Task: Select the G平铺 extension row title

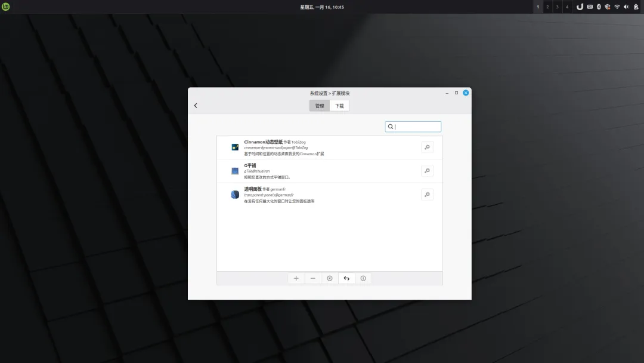Action: 250,165
